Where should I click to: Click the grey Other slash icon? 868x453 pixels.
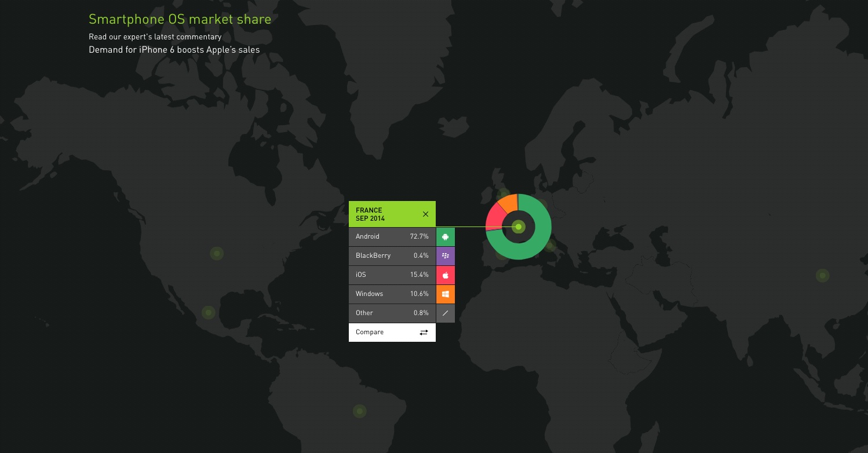coord(446,313)
